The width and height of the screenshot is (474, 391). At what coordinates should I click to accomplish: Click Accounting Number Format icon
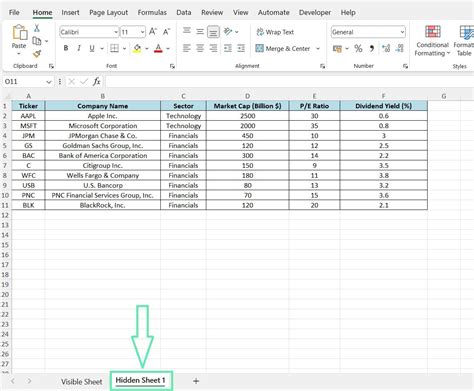tap(337, 49)
